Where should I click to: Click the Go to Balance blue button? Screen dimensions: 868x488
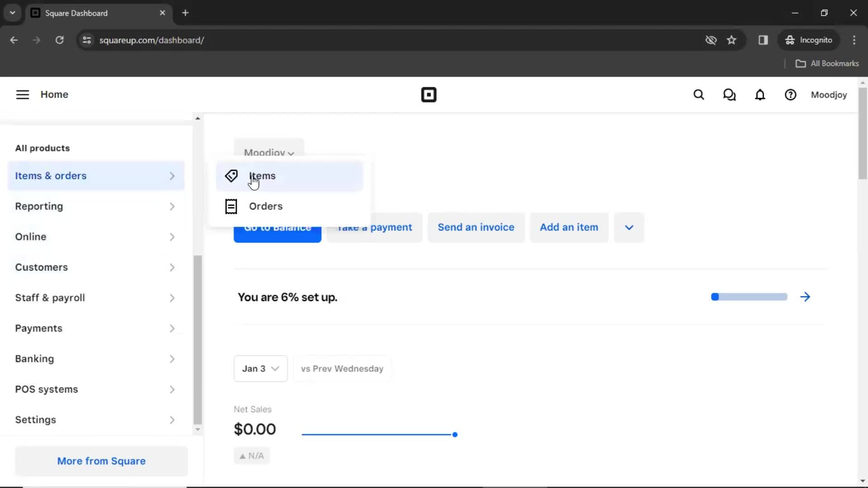coord(278,227)
